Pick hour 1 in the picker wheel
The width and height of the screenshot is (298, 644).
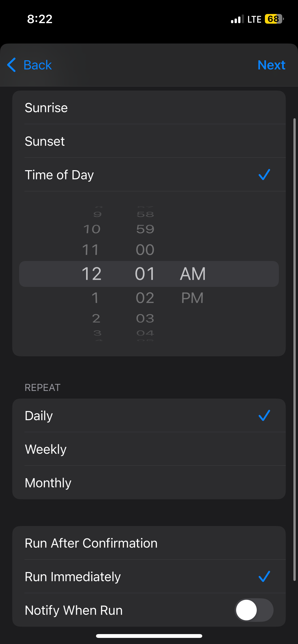coord(95,298)
